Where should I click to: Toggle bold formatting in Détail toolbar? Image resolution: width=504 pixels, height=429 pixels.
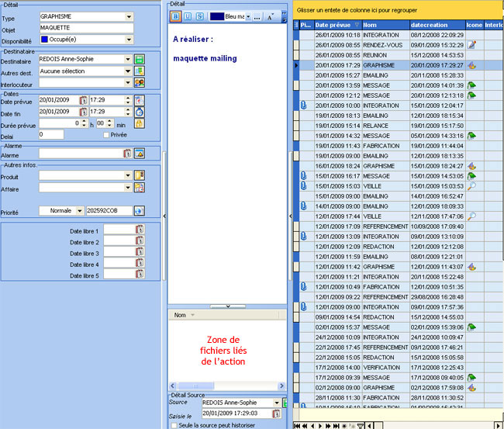[175, 16]
